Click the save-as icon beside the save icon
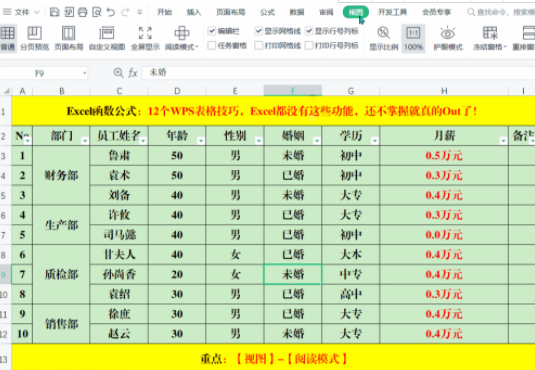Image resolution: width=535 pixels, height=370 pixels. [x=69, y=12]
